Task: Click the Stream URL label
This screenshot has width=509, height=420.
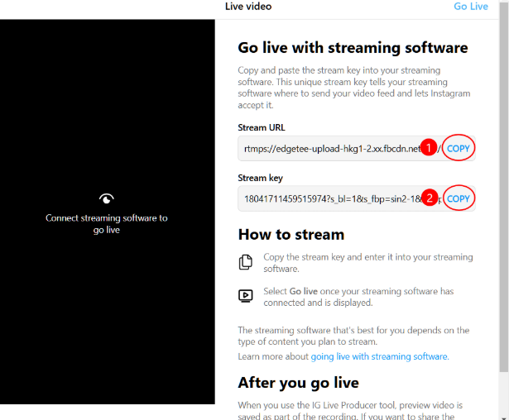Action: 263,127
